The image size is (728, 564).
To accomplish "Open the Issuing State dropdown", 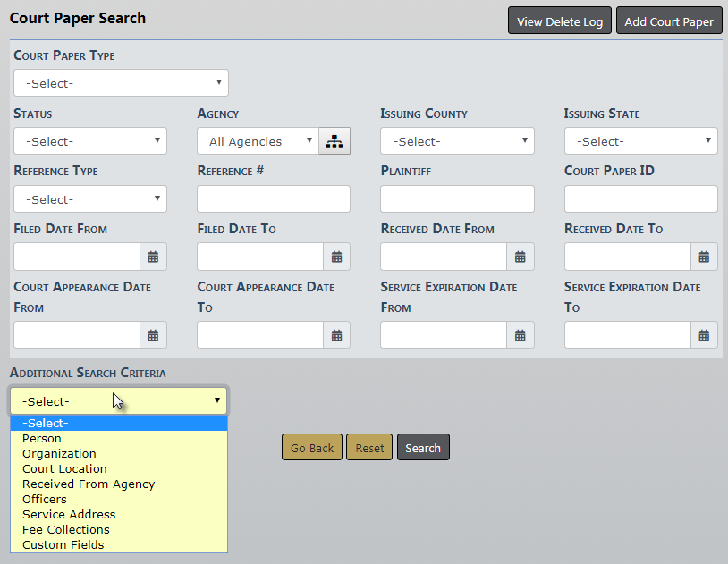I will pos(640,141).
